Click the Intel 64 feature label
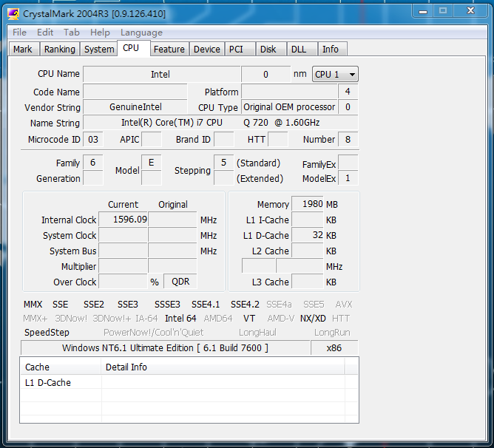494x448 pixels. click(x=180, y=319)
